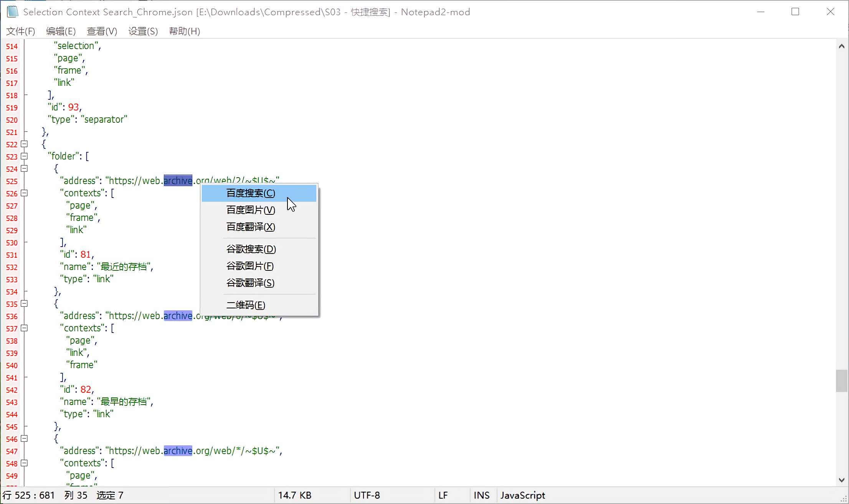
Task: Collapse the fold marker at line 522
Action: point(24,144)
